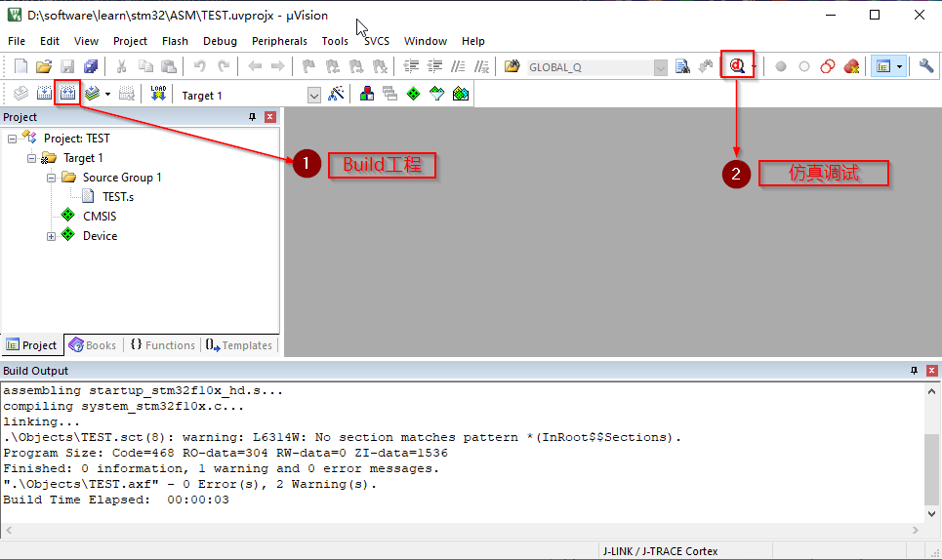Redo the last edit
Viewport: 942px width, 560px height.
[x=224, y=66]
